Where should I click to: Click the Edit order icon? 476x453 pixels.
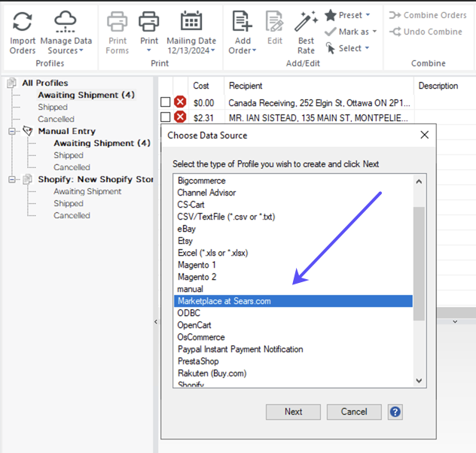275,21
